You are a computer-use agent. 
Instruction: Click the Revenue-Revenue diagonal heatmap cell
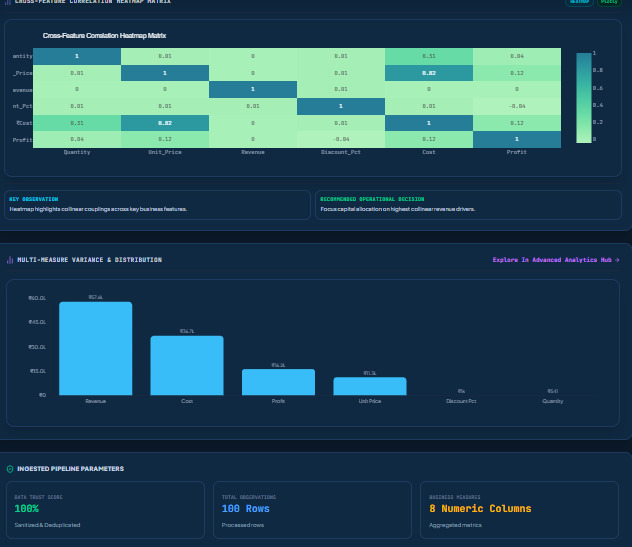click(x=253, y=89)
